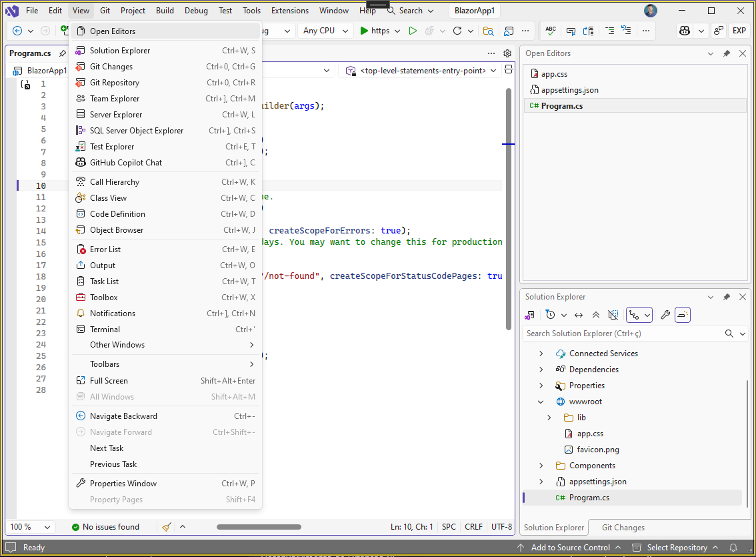Click the No issues found status indicator

pos(105,527)
